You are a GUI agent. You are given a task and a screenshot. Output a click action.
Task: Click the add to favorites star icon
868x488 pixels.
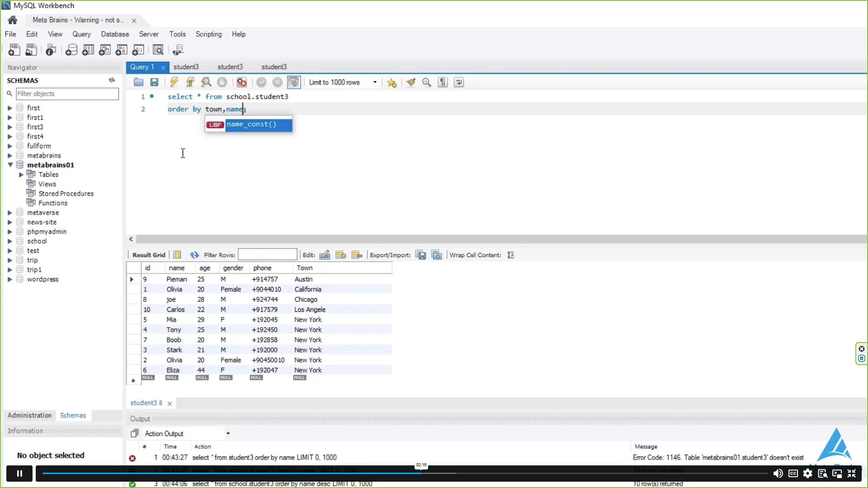coord(392,83)
